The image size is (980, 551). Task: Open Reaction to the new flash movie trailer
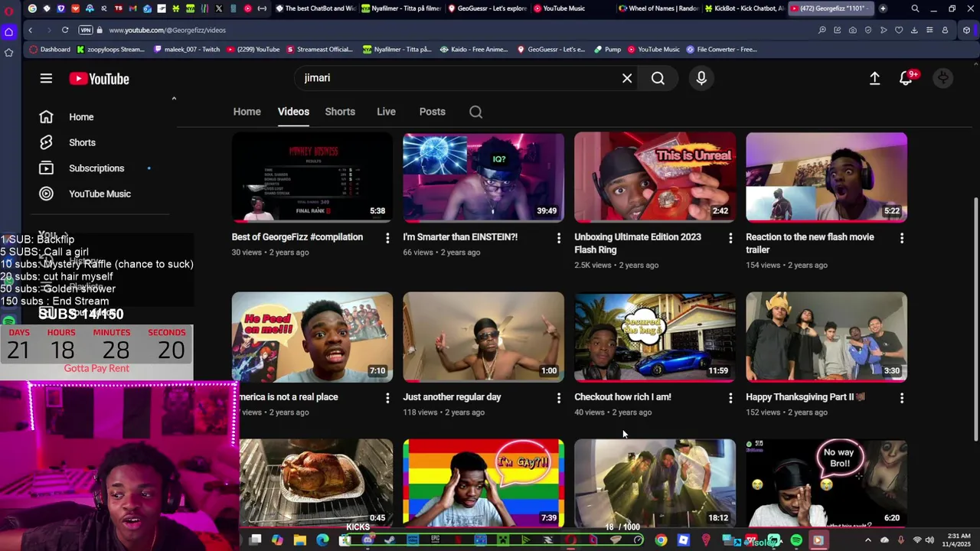click(x=810, y=243)
